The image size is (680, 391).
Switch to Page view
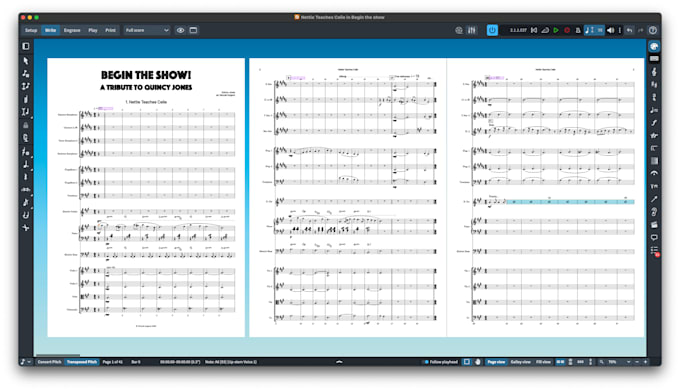click(496, 362)
